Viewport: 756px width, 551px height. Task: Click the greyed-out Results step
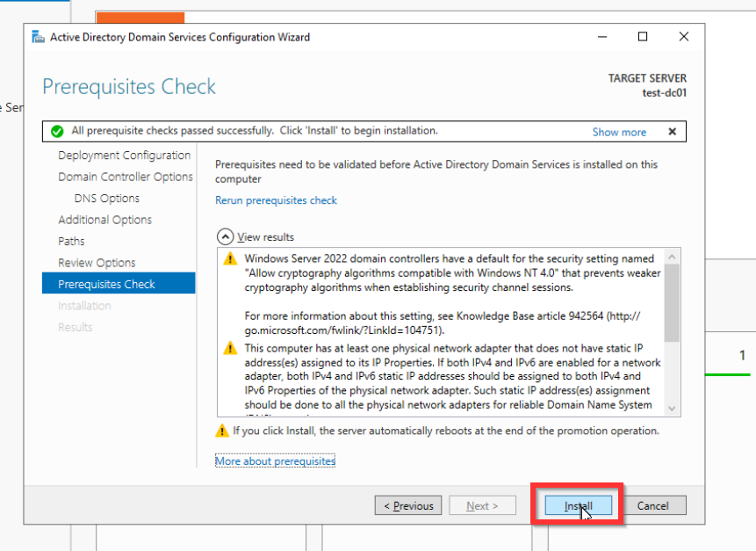tap(76, 327)
